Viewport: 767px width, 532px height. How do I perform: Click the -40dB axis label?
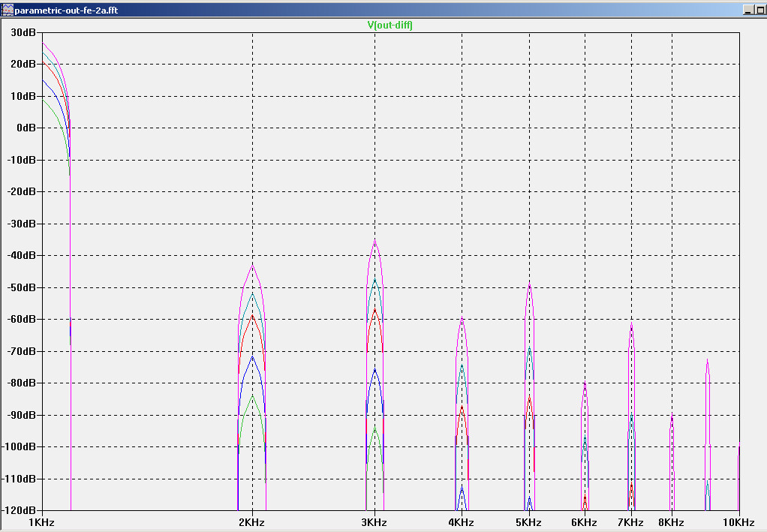[22, 255]
